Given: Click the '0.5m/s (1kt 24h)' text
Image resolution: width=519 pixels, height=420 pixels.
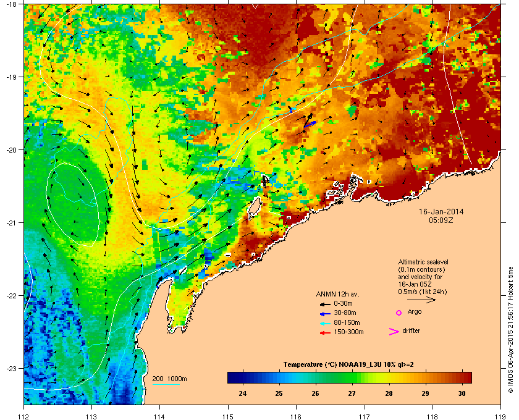Looking at the screenshot, I should (423, 292).
